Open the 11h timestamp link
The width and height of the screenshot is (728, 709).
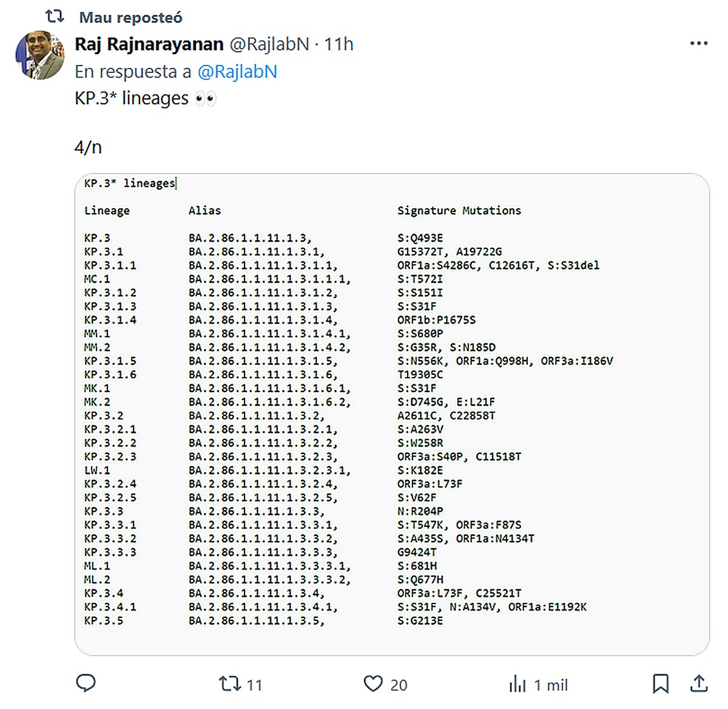pyautogui.click(x=339, y=44)
